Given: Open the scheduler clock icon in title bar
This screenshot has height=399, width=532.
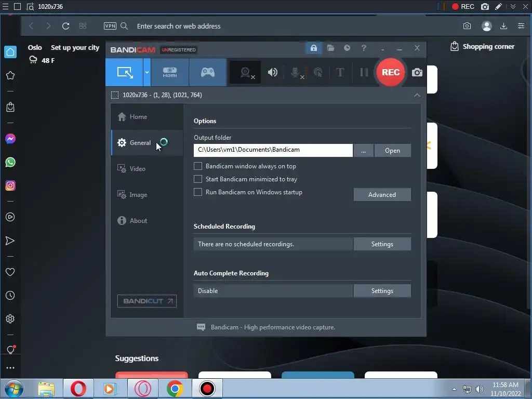Looking at the screenshot, I should (x=347, y=48).
